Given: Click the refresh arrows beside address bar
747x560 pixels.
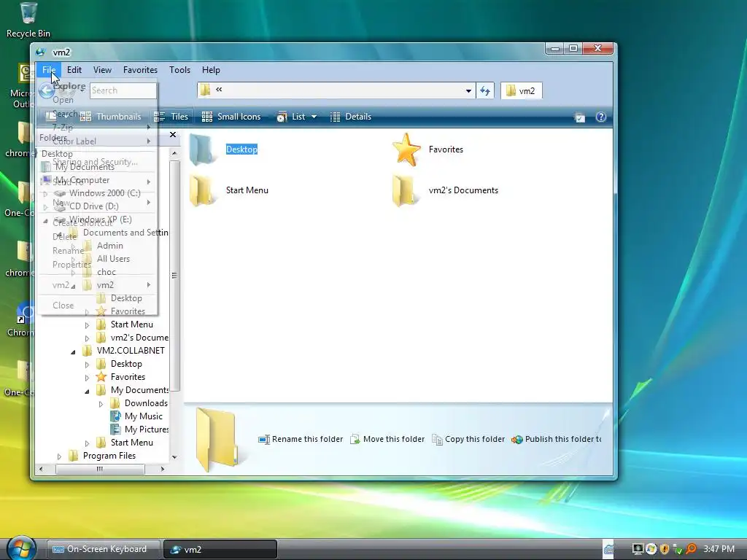Looking at the screenshot, I should coord(485,90).
